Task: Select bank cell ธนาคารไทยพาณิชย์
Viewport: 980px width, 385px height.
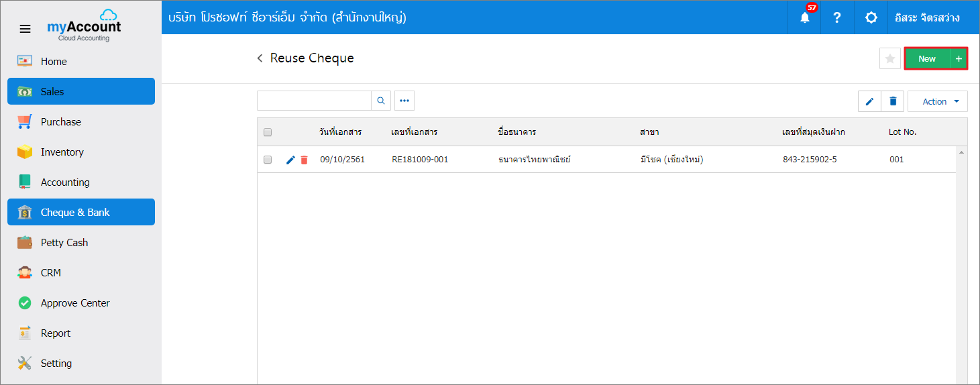Action: pyautogui.click(x=534, y=160)
